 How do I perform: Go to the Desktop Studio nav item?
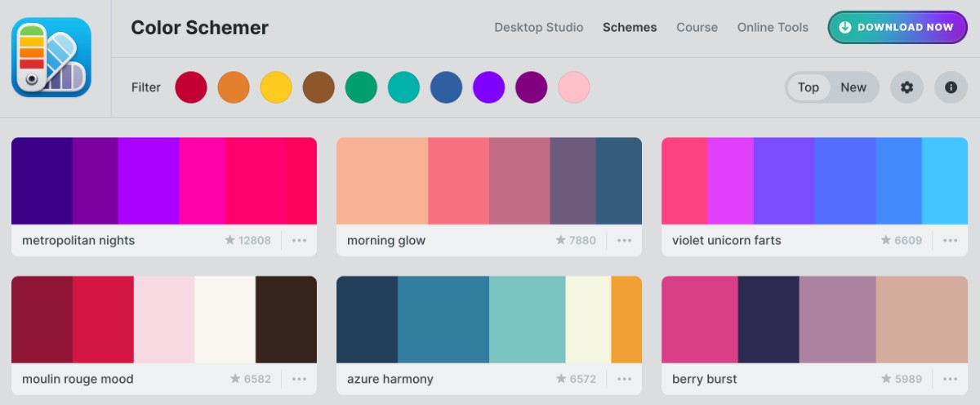coord(539,27)
